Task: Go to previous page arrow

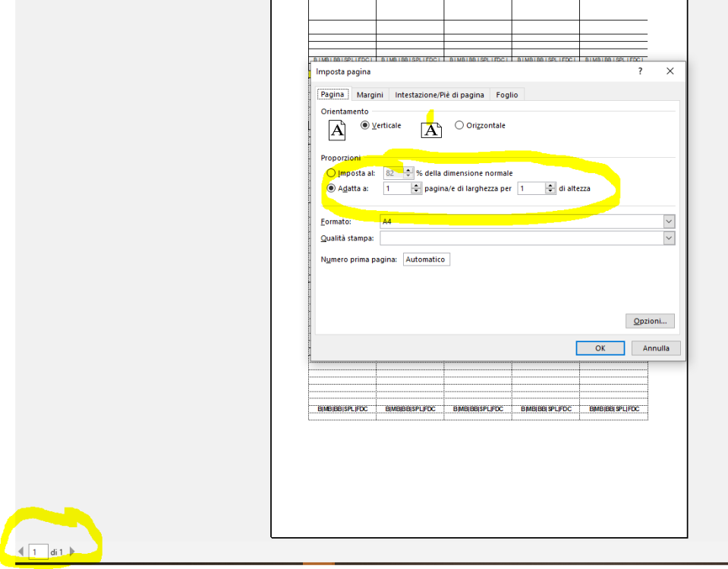Action: 21,552
